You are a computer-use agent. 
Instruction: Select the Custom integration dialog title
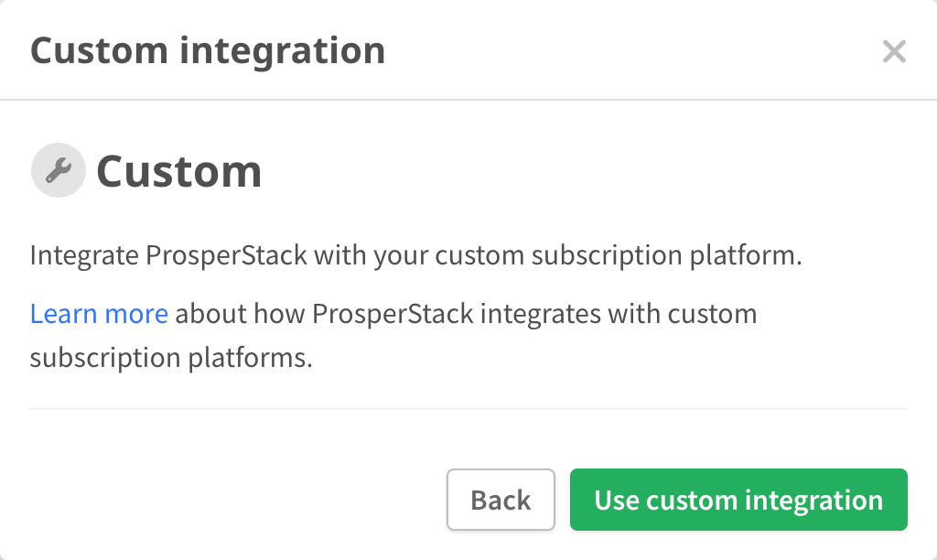coord(209,50)
